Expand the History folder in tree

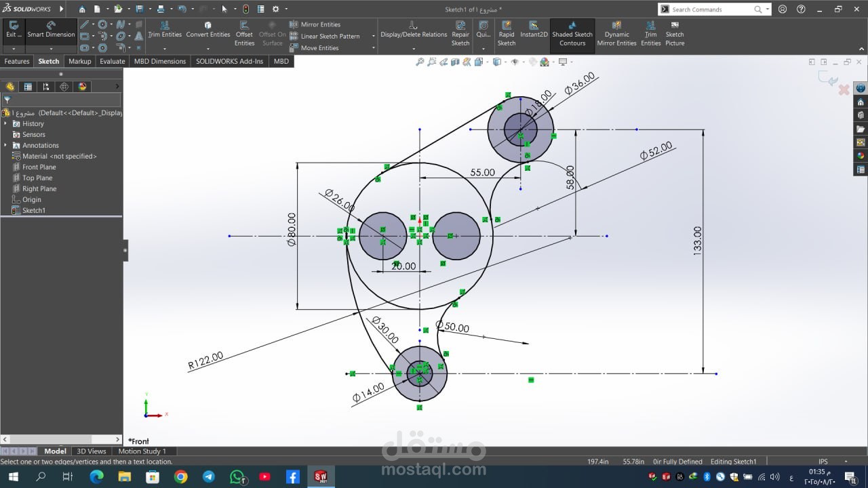(6, 124)
